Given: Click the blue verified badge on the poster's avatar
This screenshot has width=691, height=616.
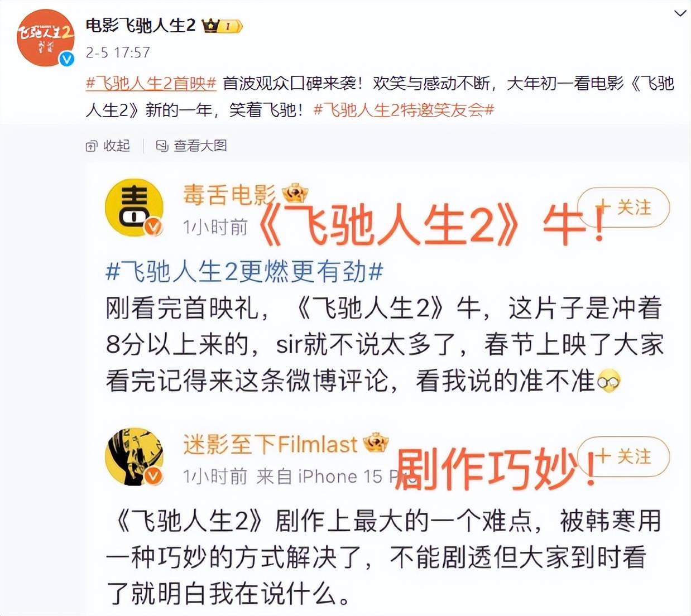Looking at the screenshot, I should pyautogui.click(x=67, y=59).
